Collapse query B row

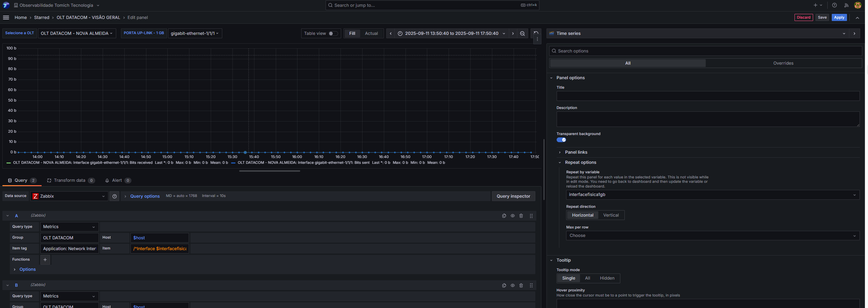tap(7, 285)
